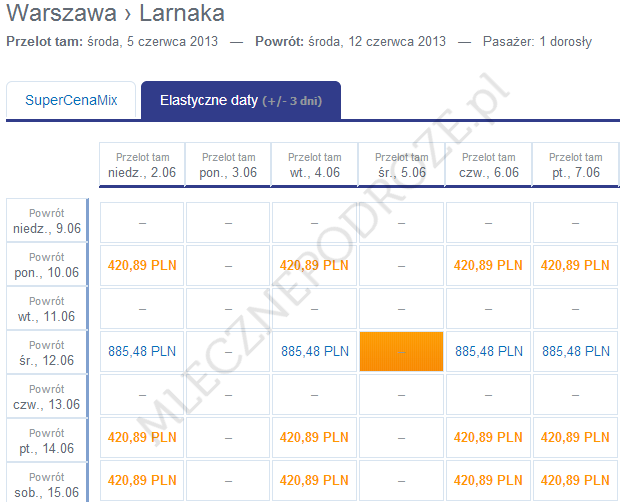Select the Elastyczne daty tab

[x=240, y=101]
